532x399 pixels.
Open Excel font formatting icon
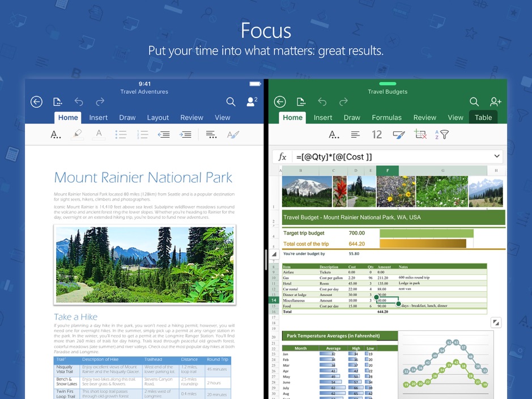click(x=334, y=135)
